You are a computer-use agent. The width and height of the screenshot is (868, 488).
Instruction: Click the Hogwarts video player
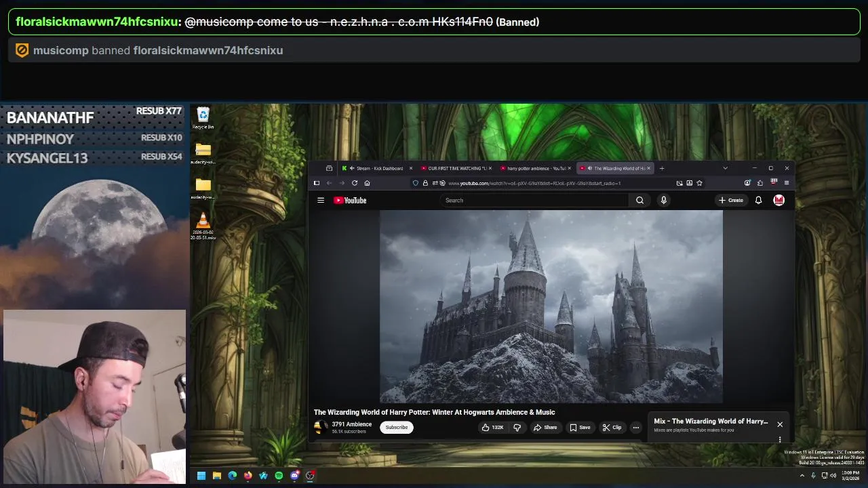[x=551, y=306]
